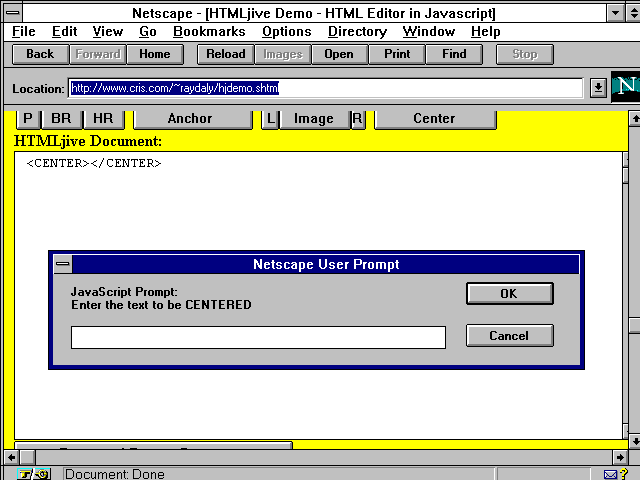This screenshot has height=480, width=640.
Task: Open the Netscape window control menu
Action: click(x=13, y=13)
